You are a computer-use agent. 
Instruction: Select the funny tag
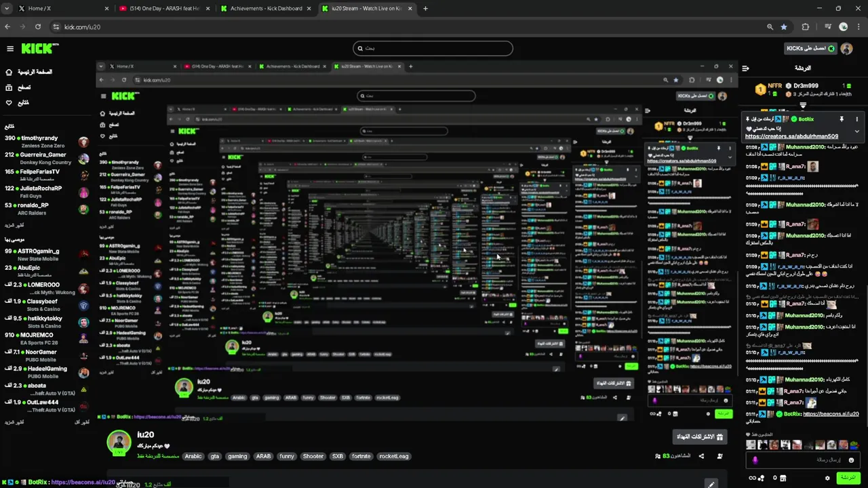[287, 456]
